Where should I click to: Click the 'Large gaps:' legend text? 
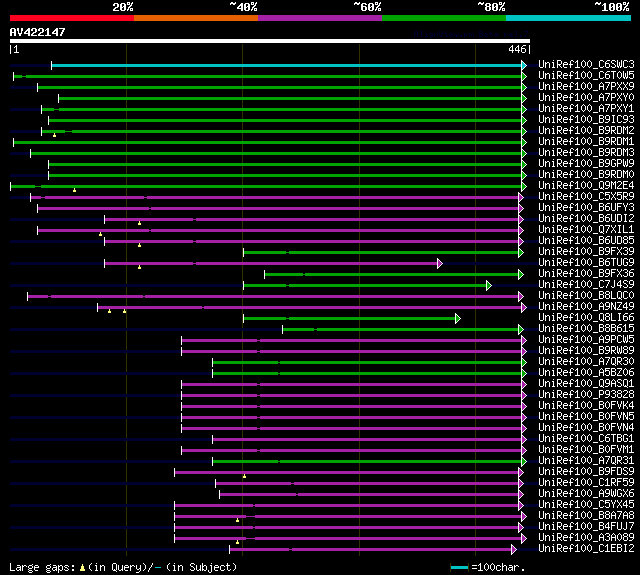[42, 567]
